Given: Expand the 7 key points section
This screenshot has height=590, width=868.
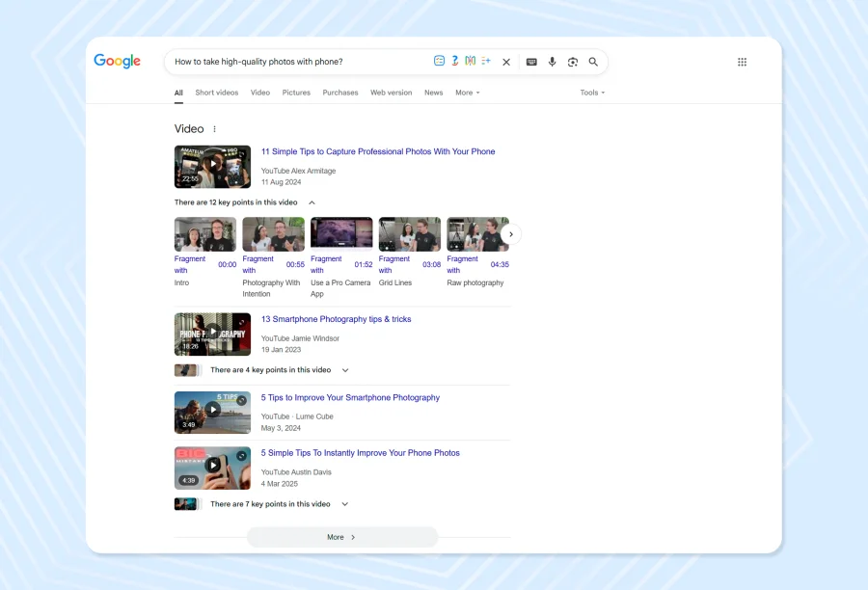Looking at the screenshot, I should coord(344,504).
